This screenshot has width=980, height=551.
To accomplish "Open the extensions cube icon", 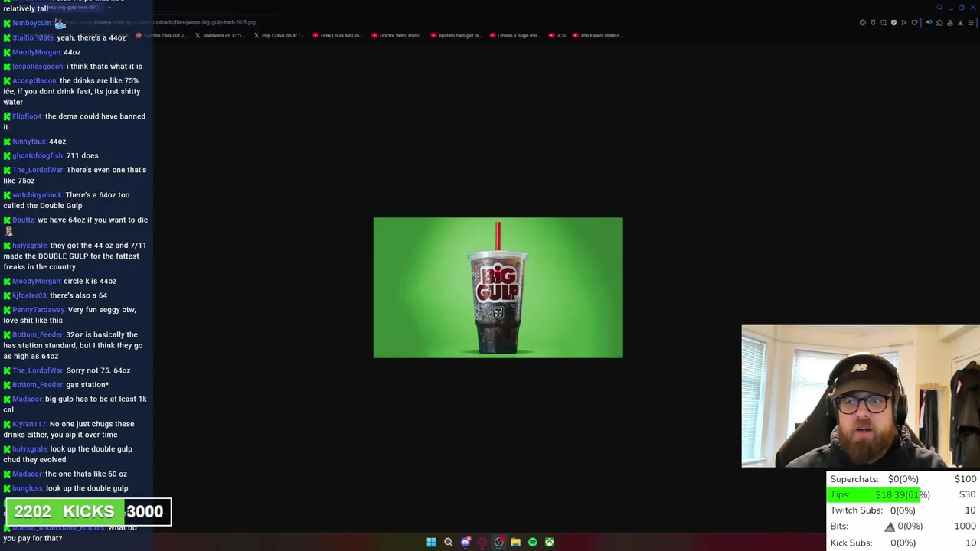I will coord(939,23).
